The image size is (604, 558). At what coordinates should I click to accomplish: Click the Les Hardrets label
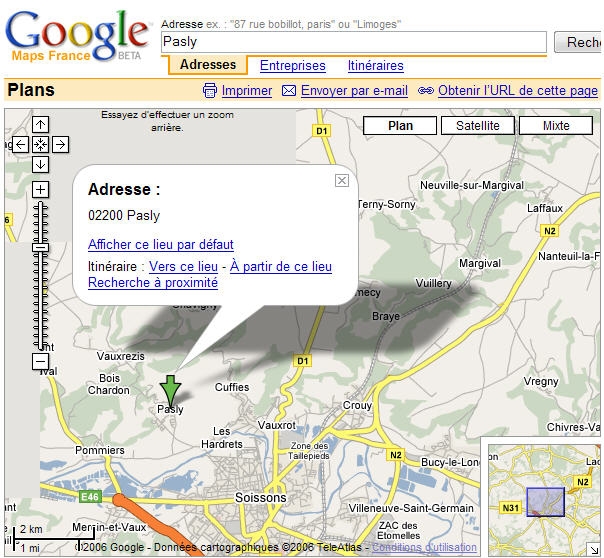[222, 438]
